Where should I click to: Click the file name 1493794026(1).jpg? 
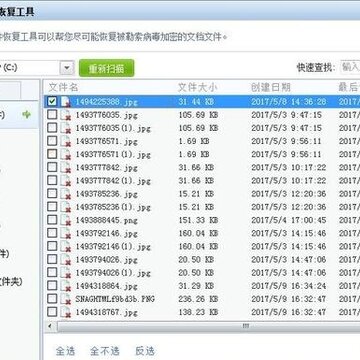(x=113, y=273)
